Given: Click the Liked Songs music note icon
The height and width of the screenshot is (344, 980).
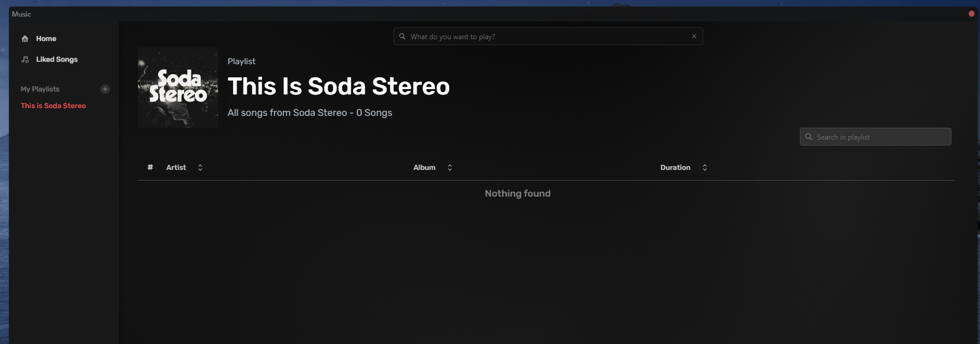Looking at the screenshot, I should tap(25, 59).
